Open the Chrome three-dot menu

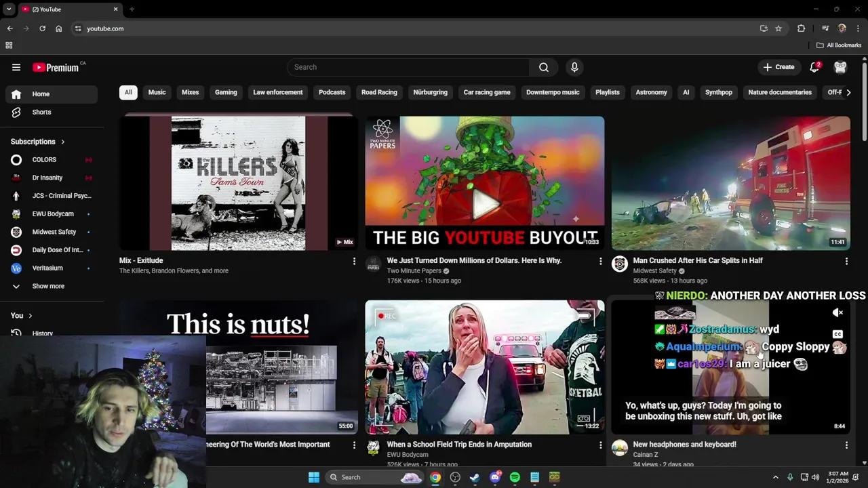[859, 28]
